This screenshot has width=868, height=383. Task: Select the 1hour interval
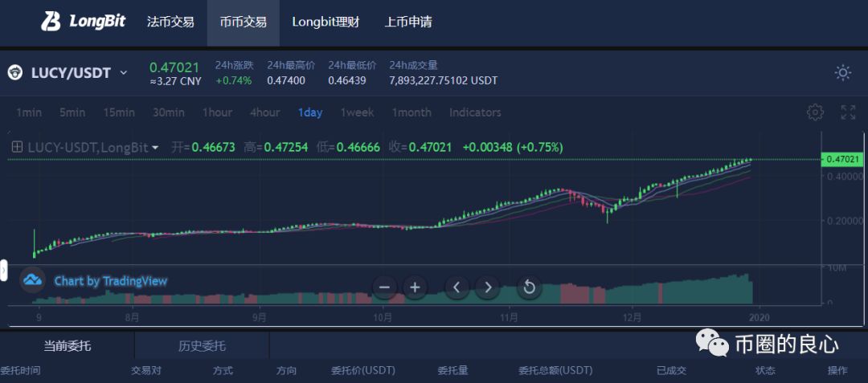pos(217,112)
